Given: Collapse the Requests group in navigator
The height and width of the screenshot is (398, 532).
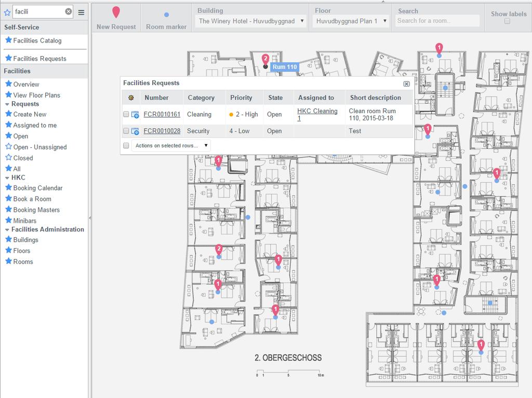Looking at the screenshot, I should pos(7,104).
